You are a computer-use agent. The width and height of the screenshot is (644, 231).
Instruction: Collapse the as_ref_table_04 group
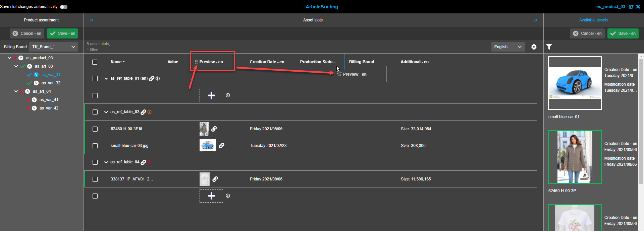pyautogui.click(x=106, y=162)
